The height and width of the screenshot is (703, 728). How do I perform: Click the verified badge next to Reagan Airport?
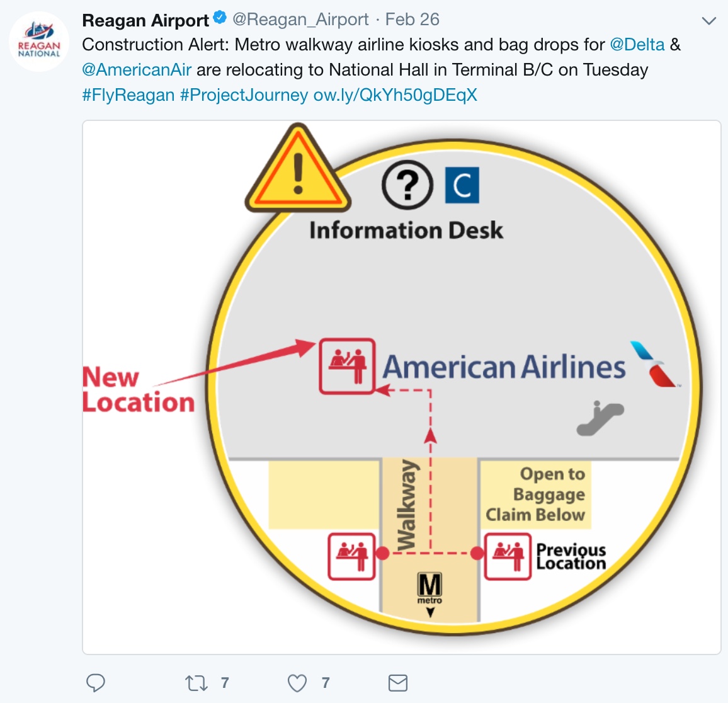pos(220,18)
